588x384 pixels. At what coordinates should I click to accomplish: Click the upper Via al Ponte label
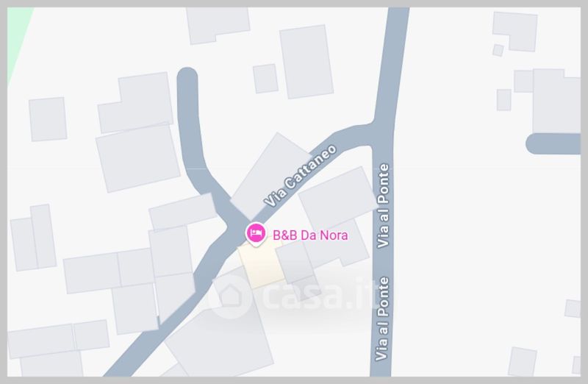pyautogui.click(x=383, y=206)
